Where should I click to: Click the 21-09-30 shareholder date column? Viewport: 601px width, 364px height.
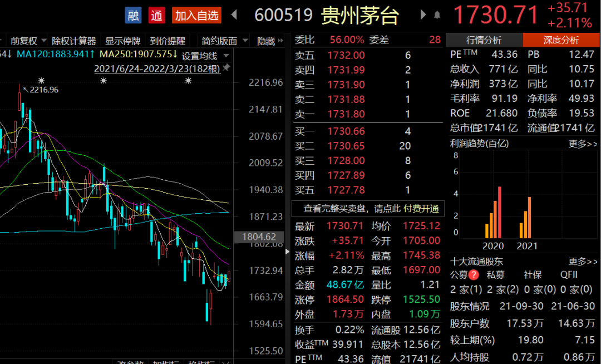point(521,306)
